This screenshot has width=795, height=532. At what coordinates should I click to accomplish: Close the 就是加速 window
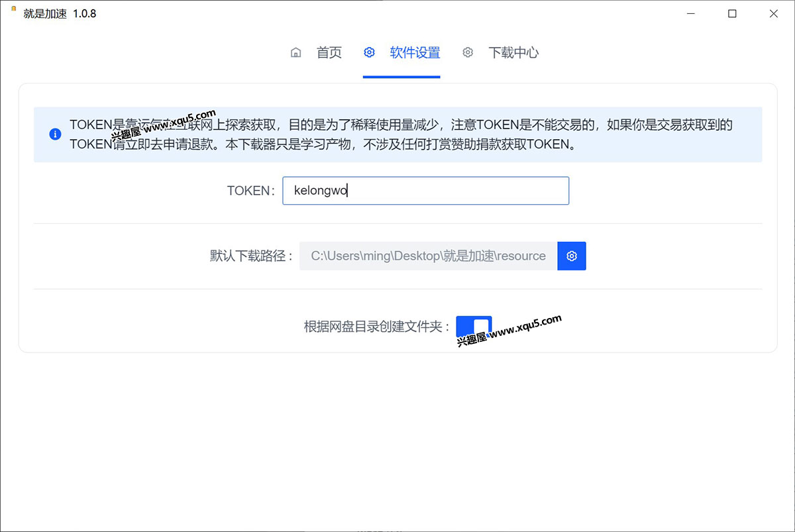[x=773, y=13]
